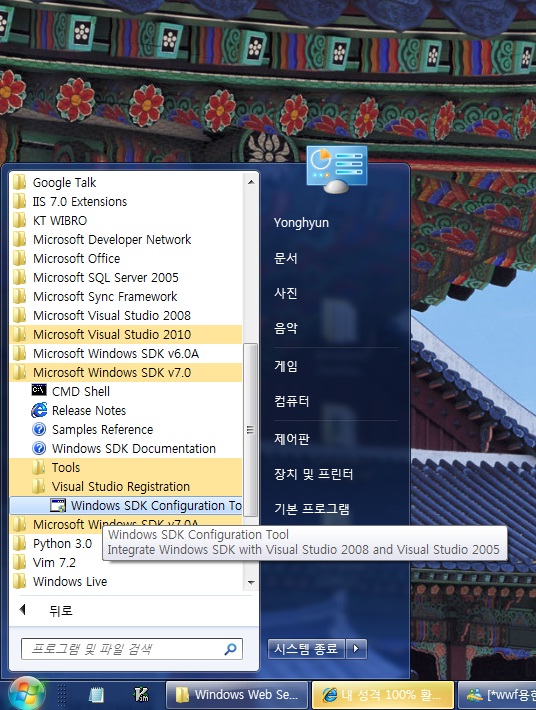Viewport: 536px width, 710px height.
Task: Click the Windows Start orb
Action: tap(26, 694)
